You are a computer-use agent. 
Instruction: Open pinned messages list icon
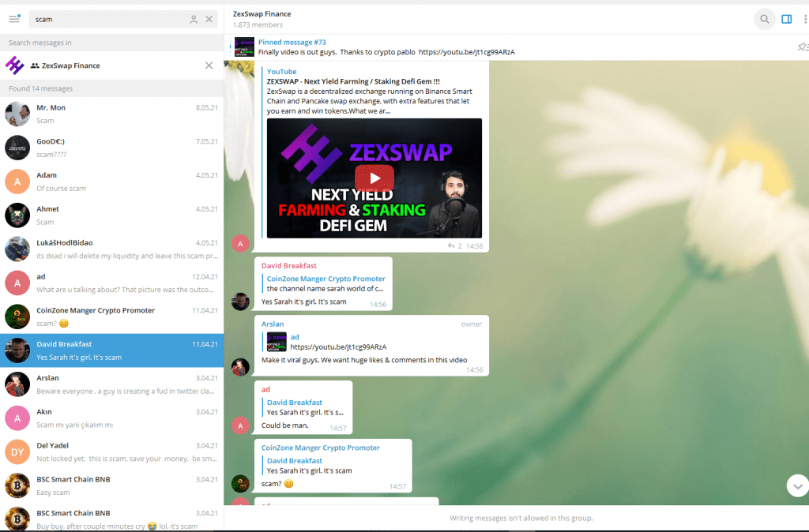[803, 47]
